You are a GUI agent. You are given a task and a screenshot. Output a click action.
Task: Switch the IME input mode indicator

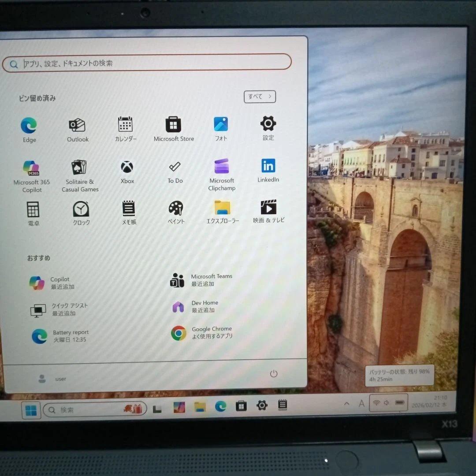[361, 404]
